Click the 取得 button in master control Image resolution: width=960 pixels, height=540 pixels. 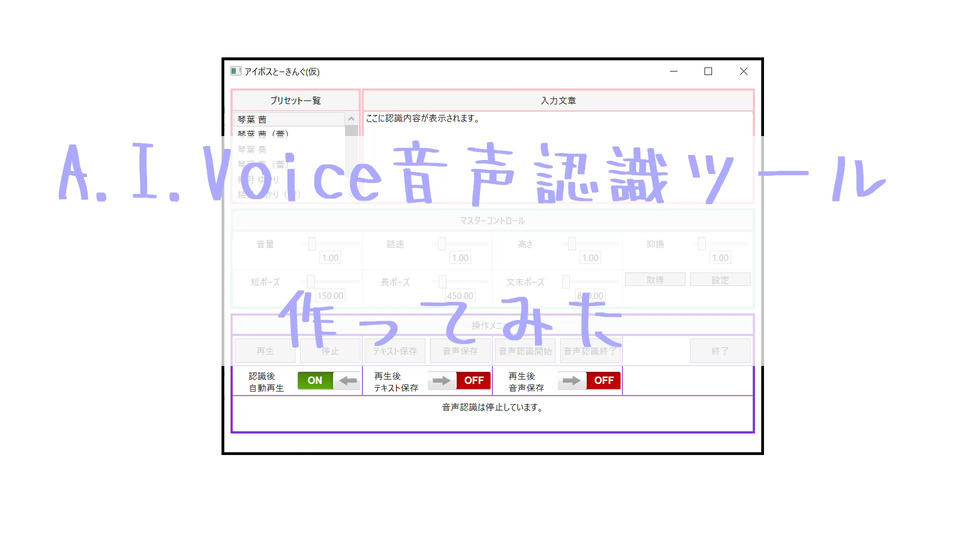(x=655, y=280)
